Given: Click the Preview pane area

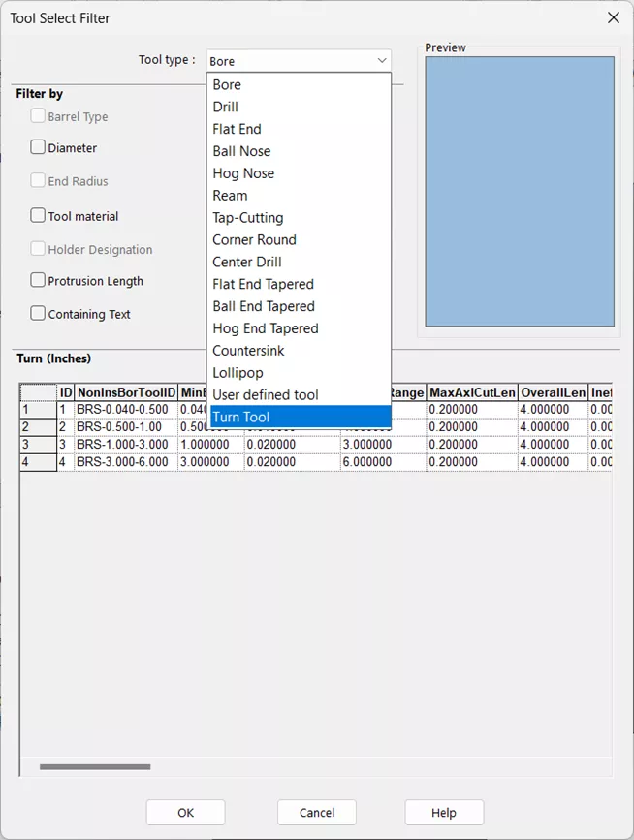Looking at the screenshot, I should tap(520, 191).
